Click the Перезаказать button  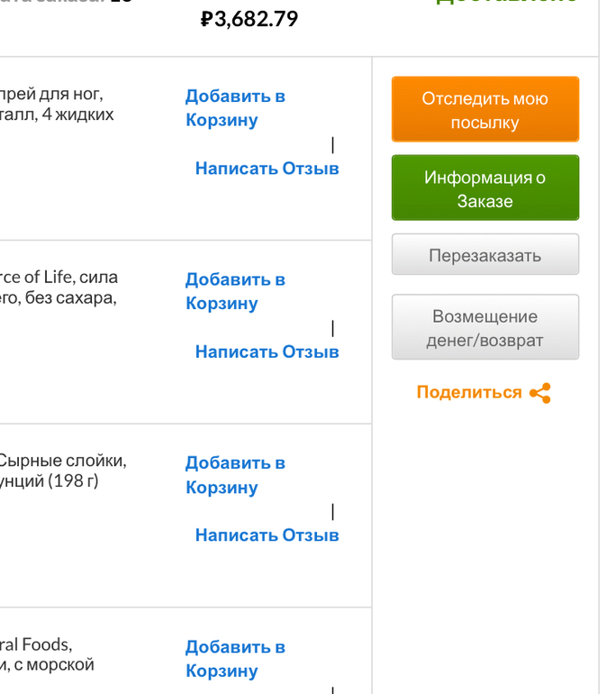(485, 255)
